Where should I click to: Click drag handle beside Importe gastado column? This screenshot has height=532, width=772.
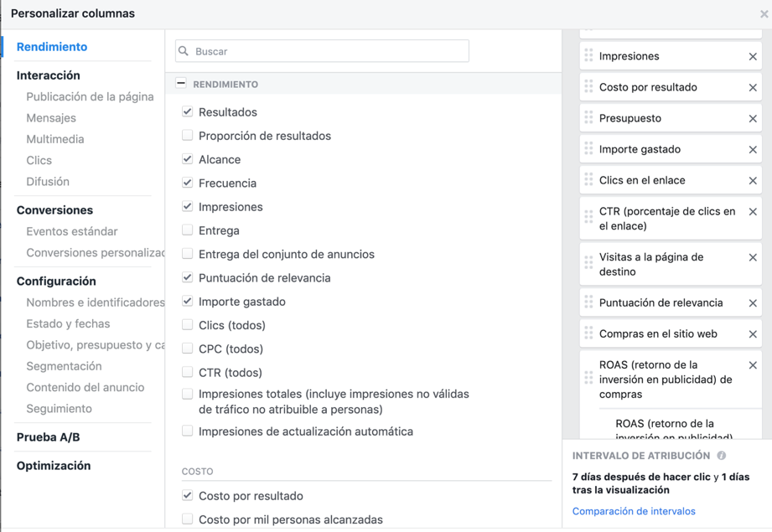click(588, 149)
